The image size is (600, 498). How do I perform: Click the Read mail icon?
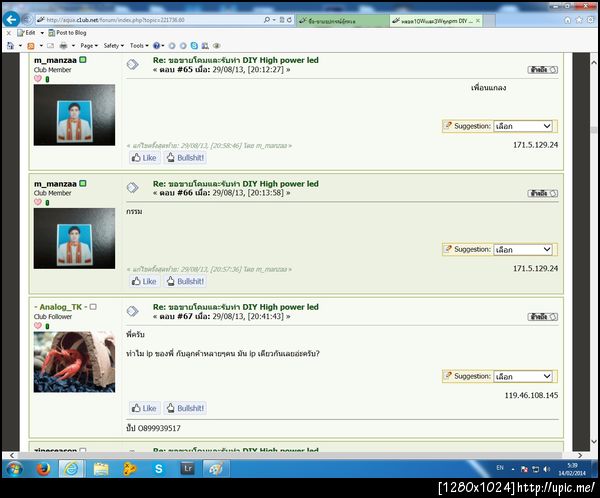pos(51,46)
